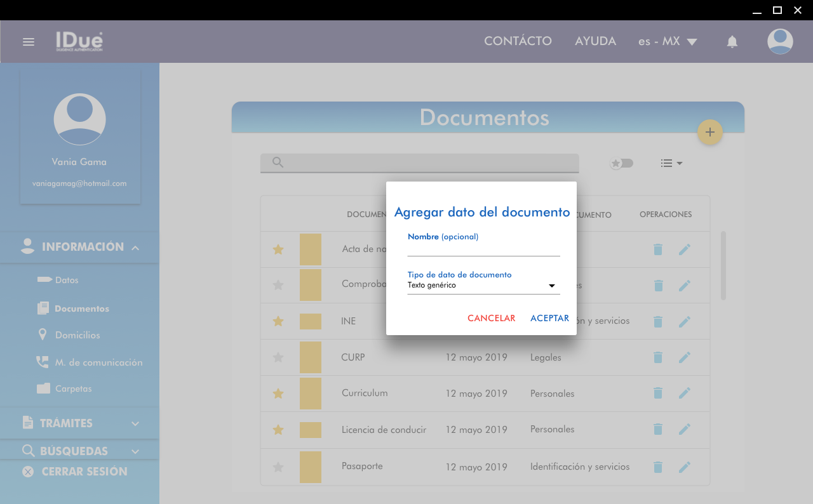Delete Licencia de conducir with trash icon
The height and width of the screenshot is (504, 813).
pos(658,430)
